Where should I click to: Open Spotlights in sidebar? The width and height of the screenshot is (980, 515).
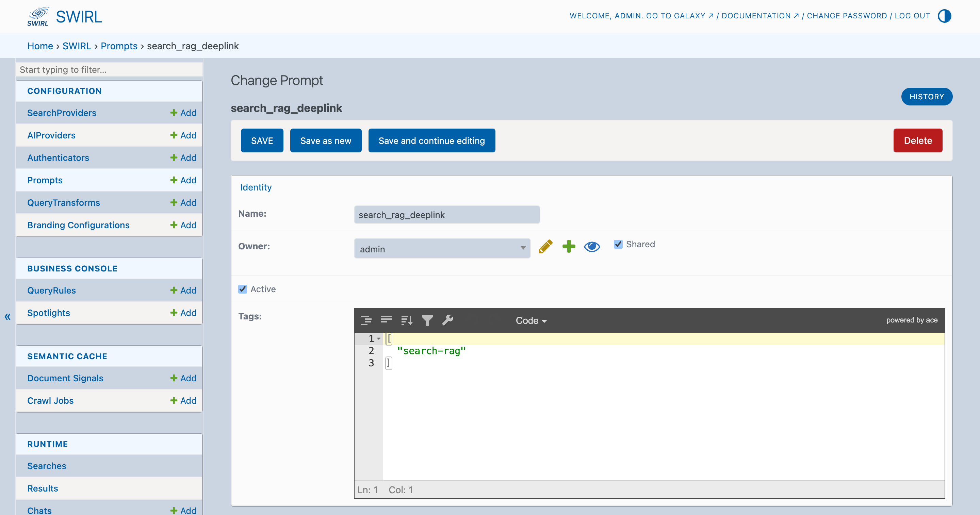(49, 313)
